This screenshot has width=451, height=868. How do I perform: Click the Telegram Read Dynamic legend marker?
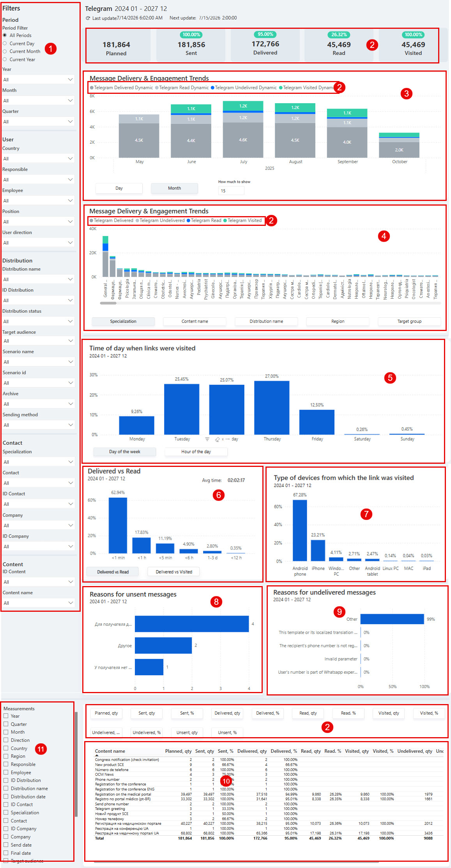[x=157, y=88]
